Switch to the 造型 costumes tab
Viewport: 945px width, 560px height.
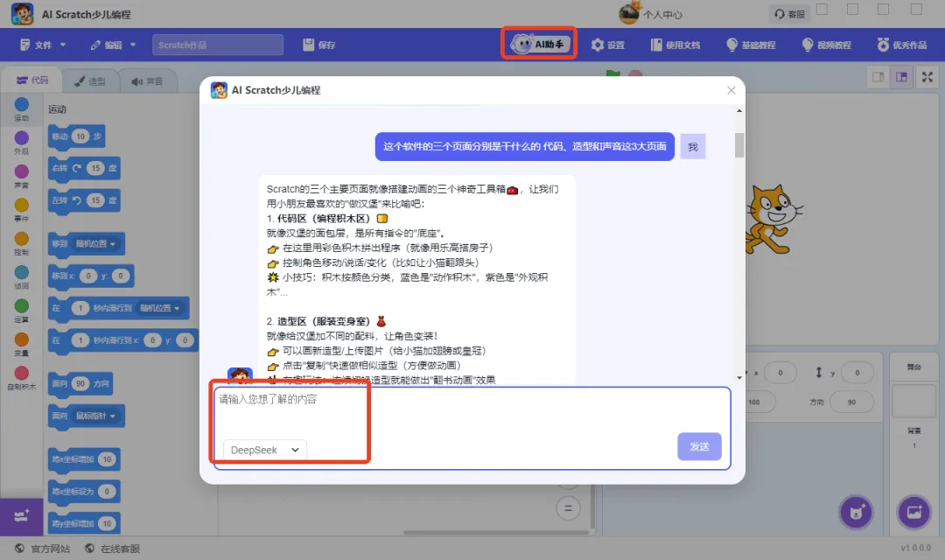click(90, 80)
